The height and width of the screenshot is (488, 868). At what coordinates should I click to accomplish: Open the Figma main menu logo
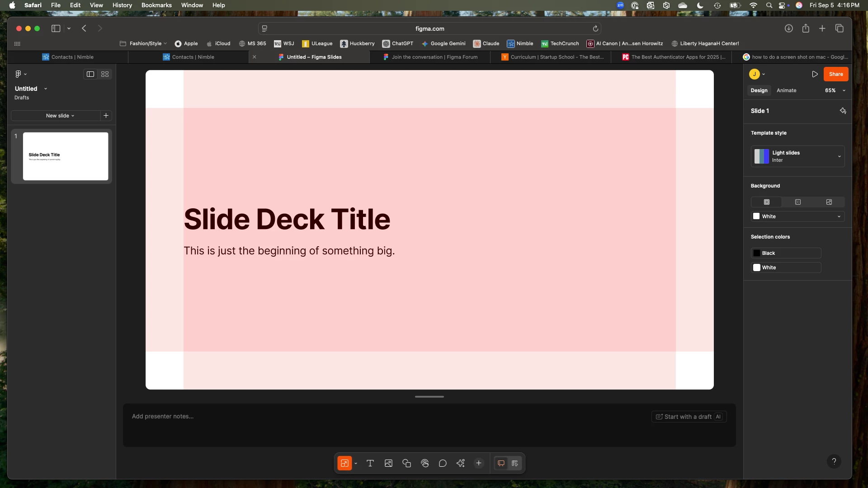pyautogui.click(x=19, y=74)
